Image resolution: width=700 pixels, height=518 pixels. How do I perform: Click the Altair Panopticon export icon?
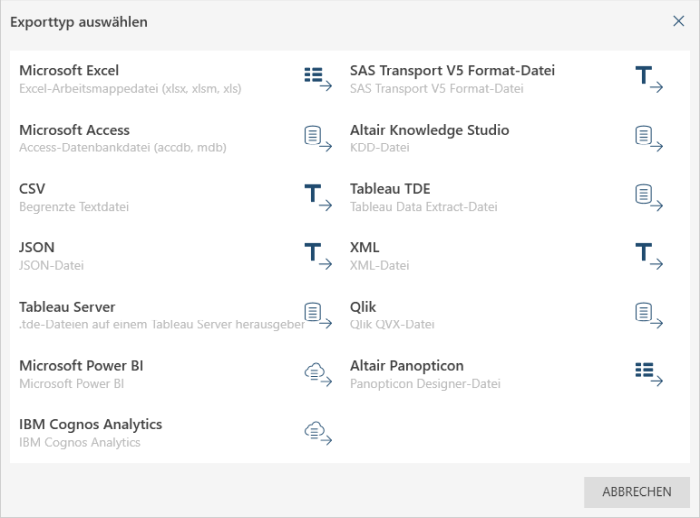tap(648, 374)
